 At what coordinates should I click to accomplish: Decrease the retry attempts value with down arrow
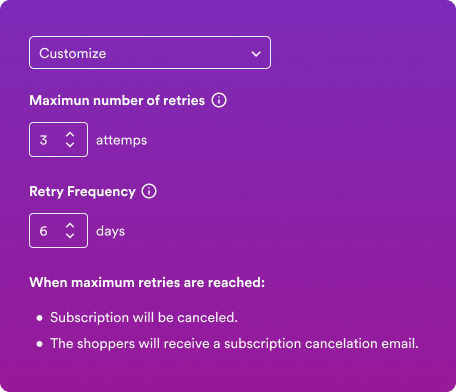coord(70,145)
